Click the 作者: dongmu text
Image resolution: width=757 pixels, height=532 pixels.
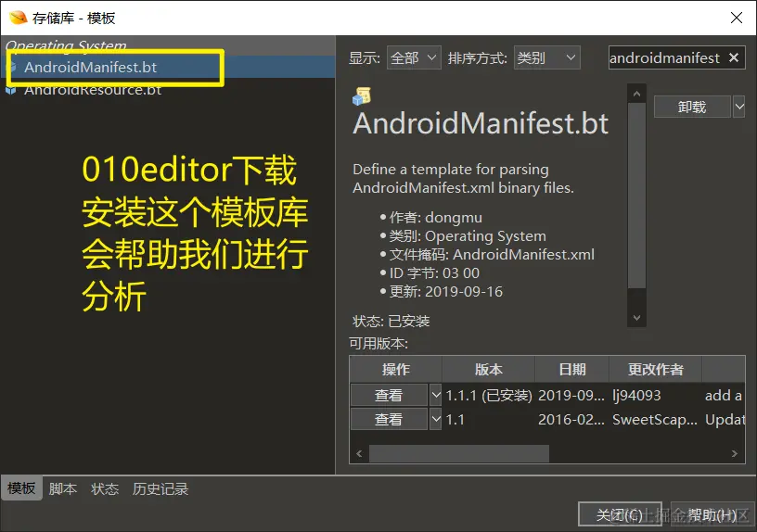coord(435,218)
